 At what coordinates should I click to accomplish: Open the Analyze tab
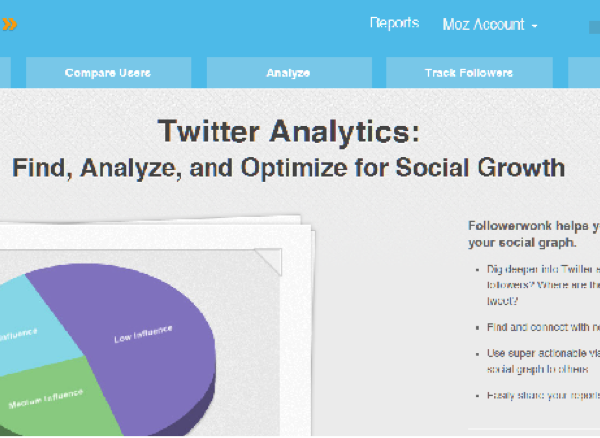tap(288, 73)
